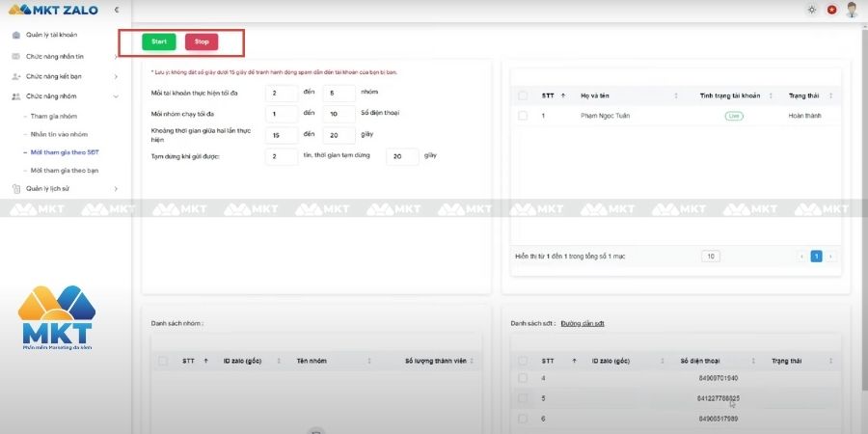This screenshot has width=868, height=434.
Task: Click the pause duration field showing 20
Action: 402,156
